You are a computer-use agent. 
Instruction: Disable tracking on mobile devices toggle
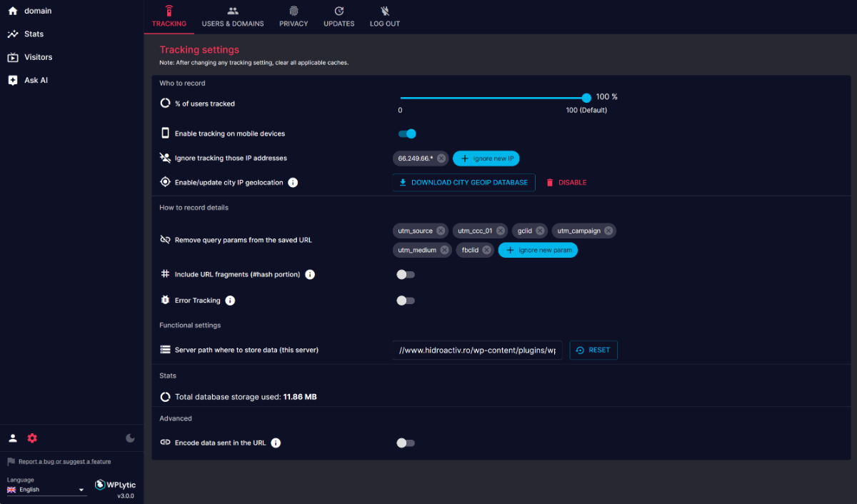(x=406, y=133)
